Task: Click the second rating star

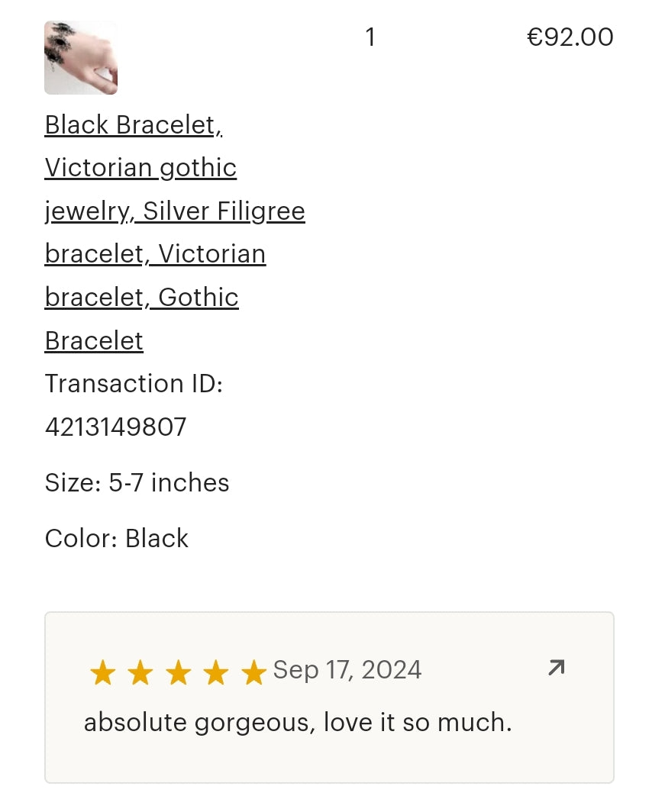Action: coord(140,673)
